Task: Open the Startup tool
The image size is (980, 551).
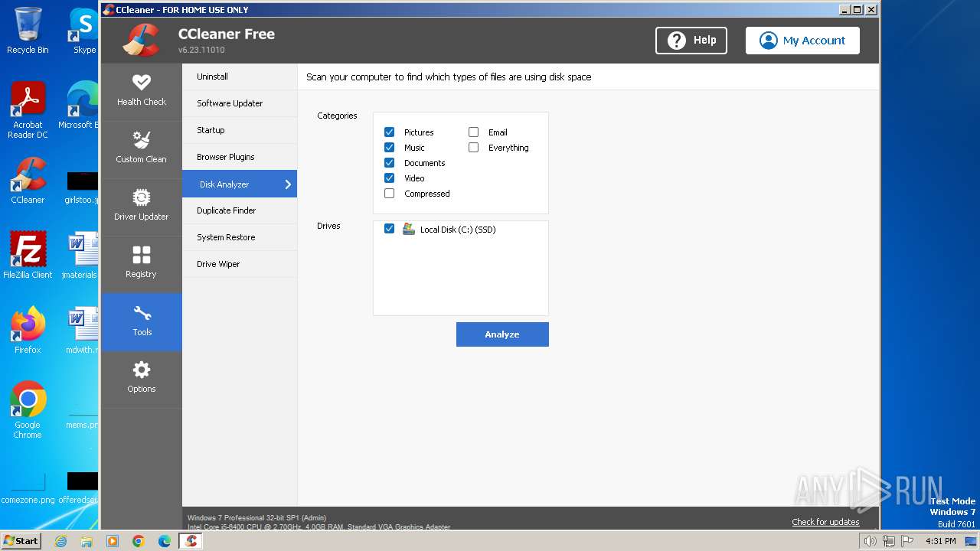Action: 240,130
